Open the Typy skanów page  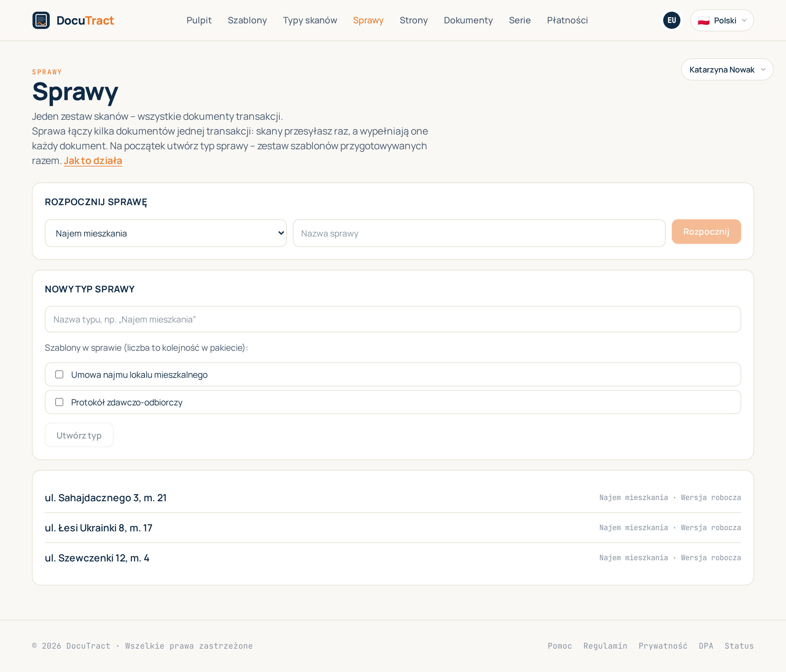point(310,20)
